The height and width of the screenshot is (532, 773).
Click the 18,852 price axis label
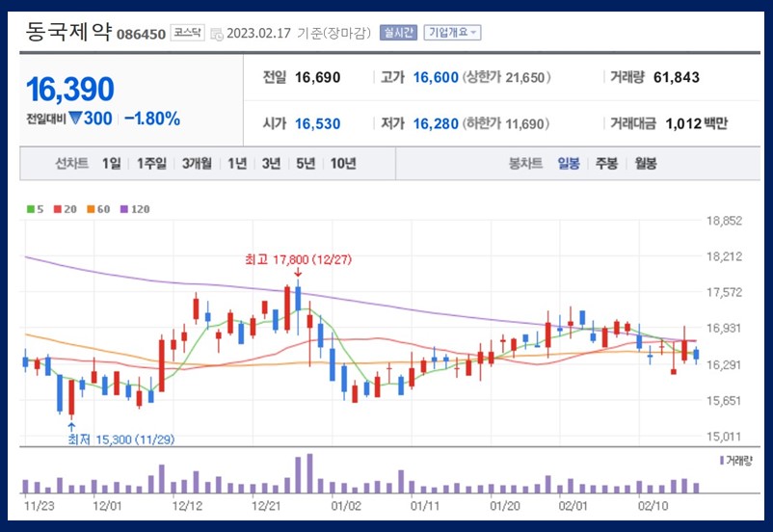click(x=724, y=221)
